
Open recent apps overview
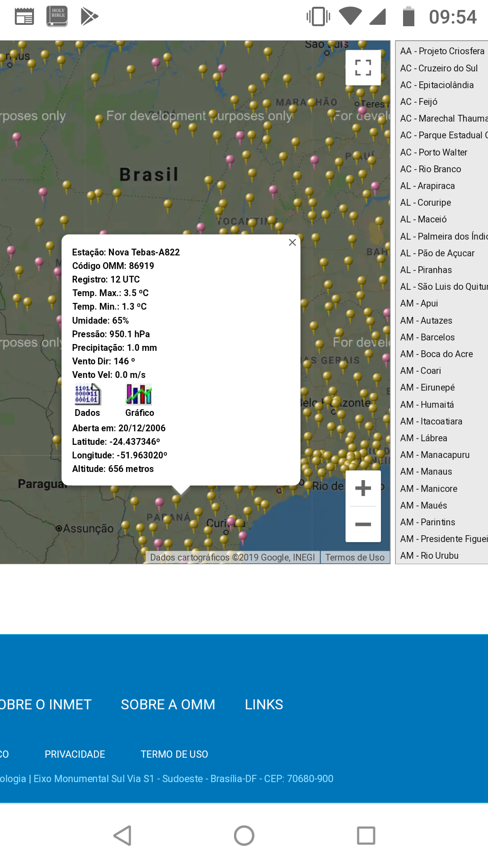pyautogui.click(x=366, y=835)
